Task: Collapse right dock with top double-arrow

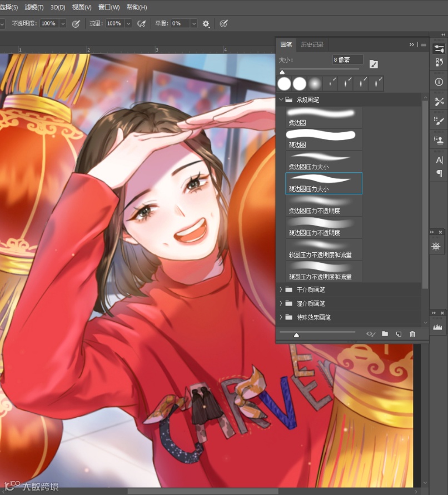Action: coord(443,34)
